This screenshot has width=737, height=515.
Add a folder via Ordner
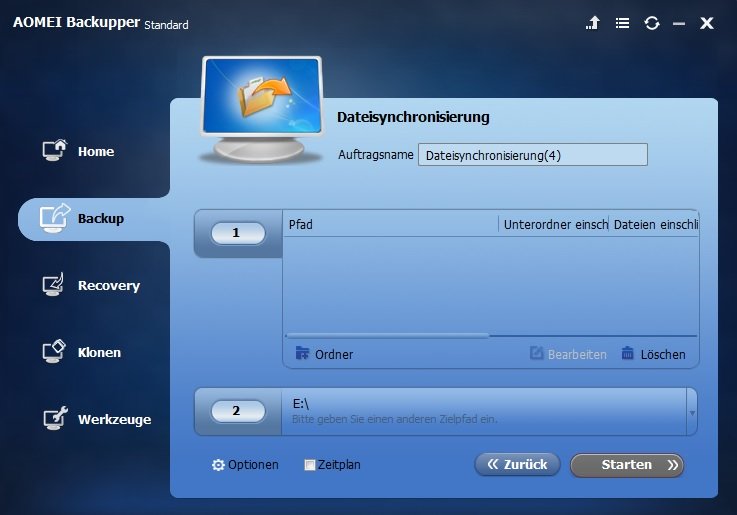click(x=324, y=354)
